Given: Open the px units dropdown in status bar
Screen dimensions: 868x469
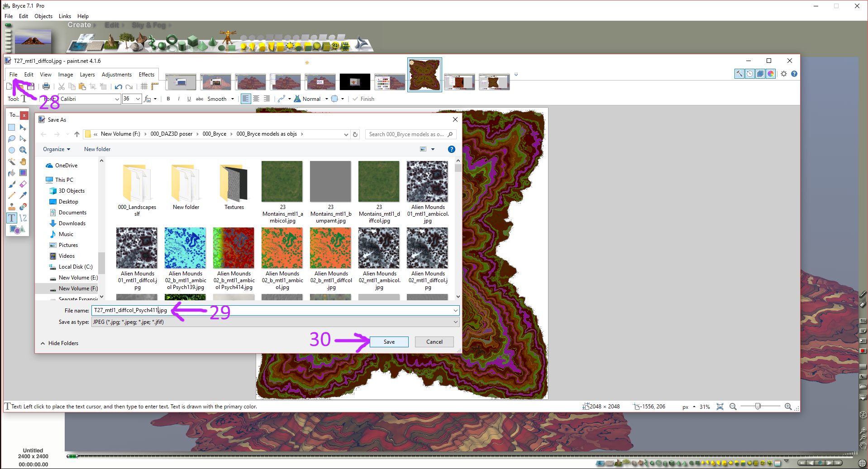Looking at the screenshot, I should 689,407.
